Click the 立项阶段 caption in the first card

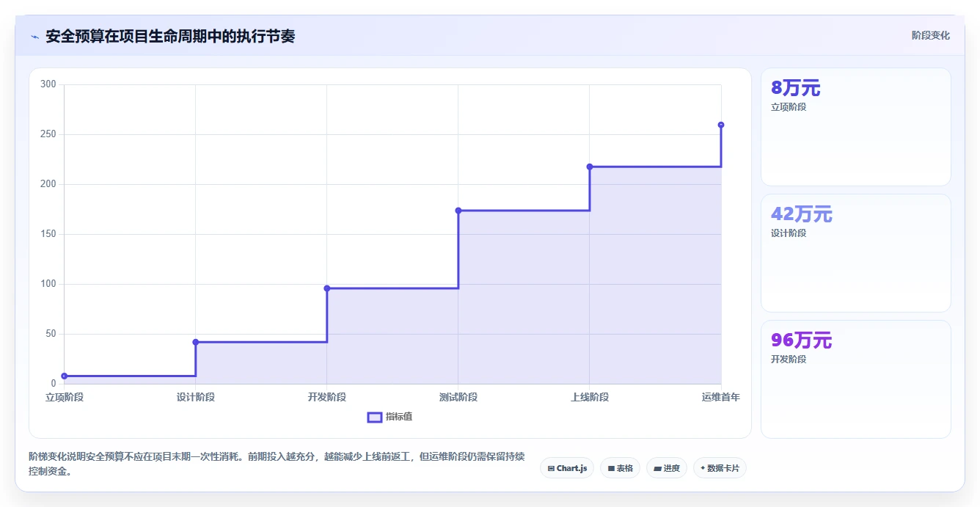tap(789, 107)
